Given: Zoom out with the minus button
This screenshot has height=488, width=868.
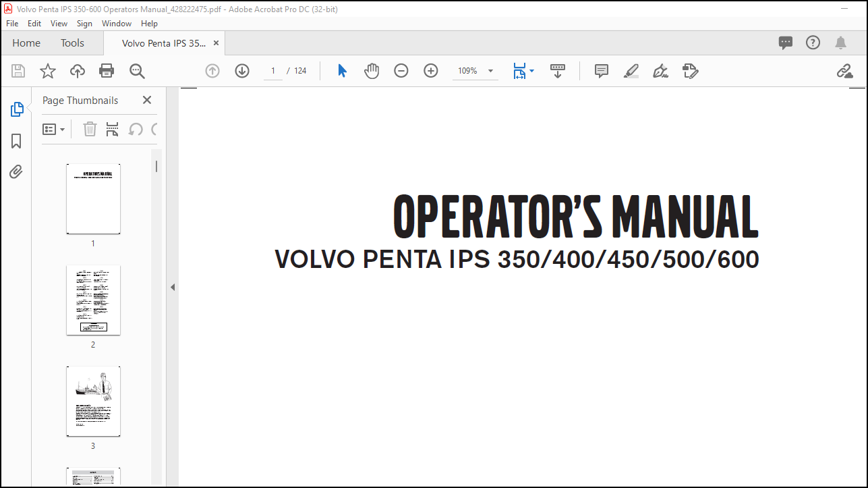Looking at the screenshot, I should tap(401, 71).
